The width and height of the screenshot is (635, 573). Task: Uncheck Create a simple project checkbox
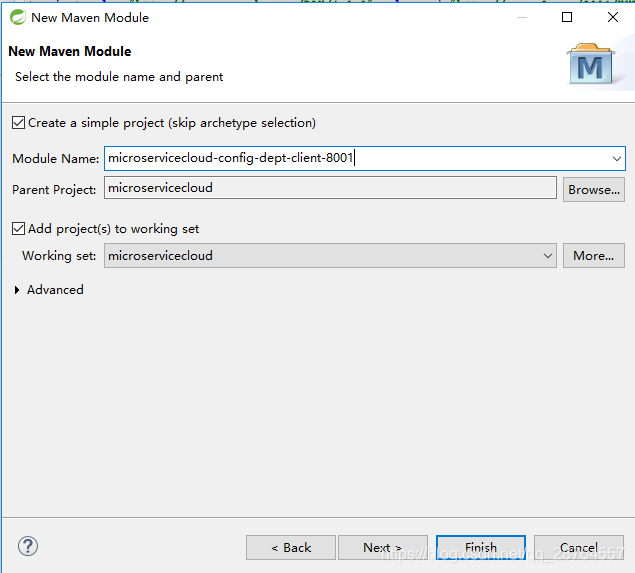(19, 122)
